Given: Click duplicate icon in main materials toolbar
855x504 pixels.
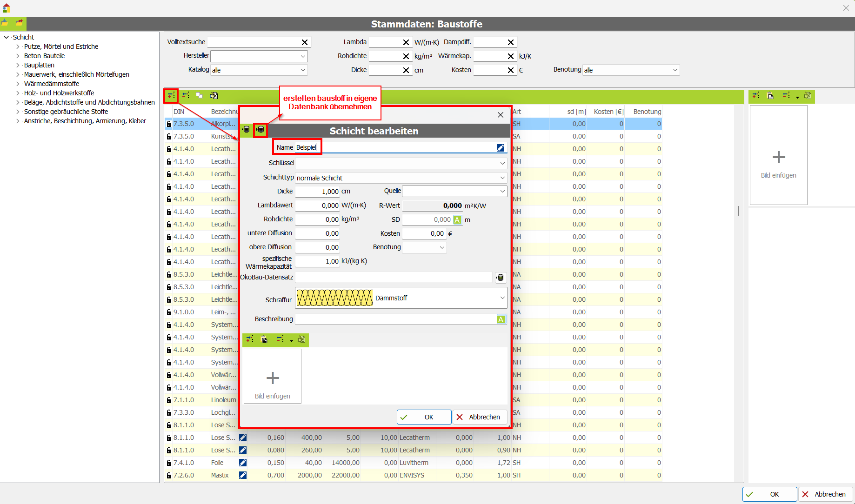Looking at the screenshot, I should coord(199,95).
